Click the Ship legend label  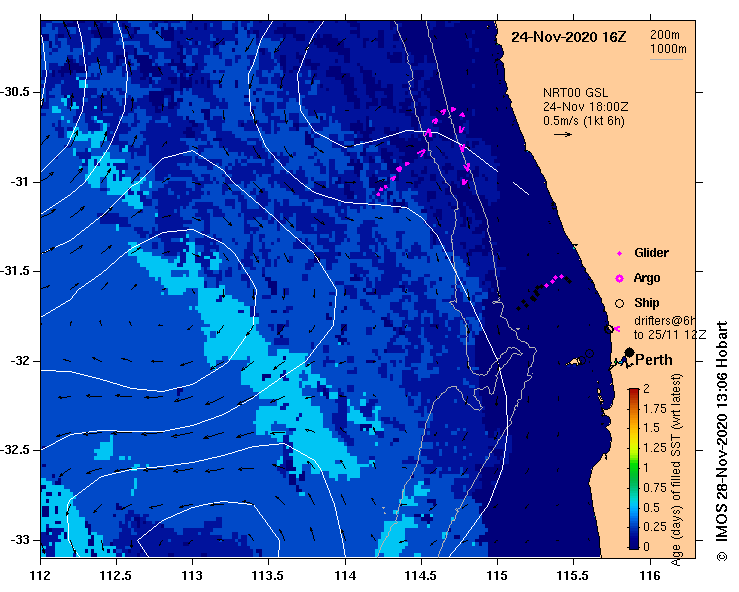[647, 303]
